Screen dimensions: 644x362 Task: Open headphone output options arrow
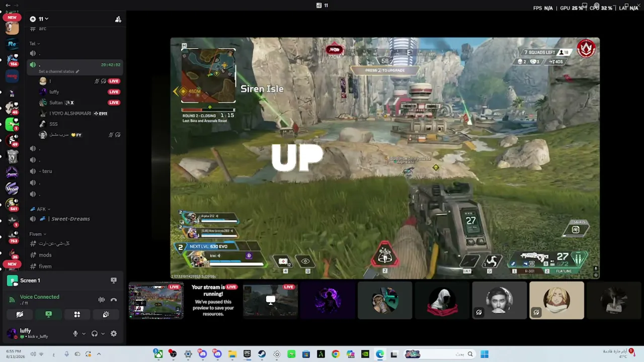click(x=103, y=333)
